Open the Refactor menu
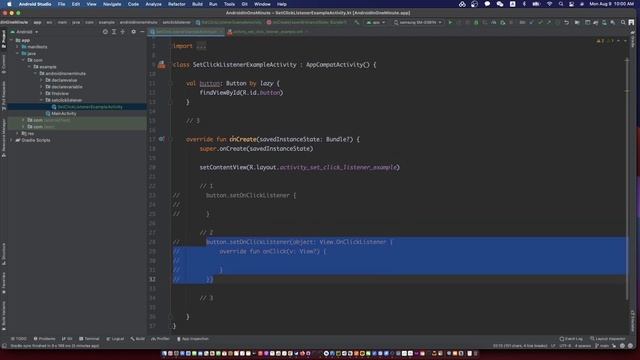The width and height of the screenshot is (640, 360). point(177,4)
